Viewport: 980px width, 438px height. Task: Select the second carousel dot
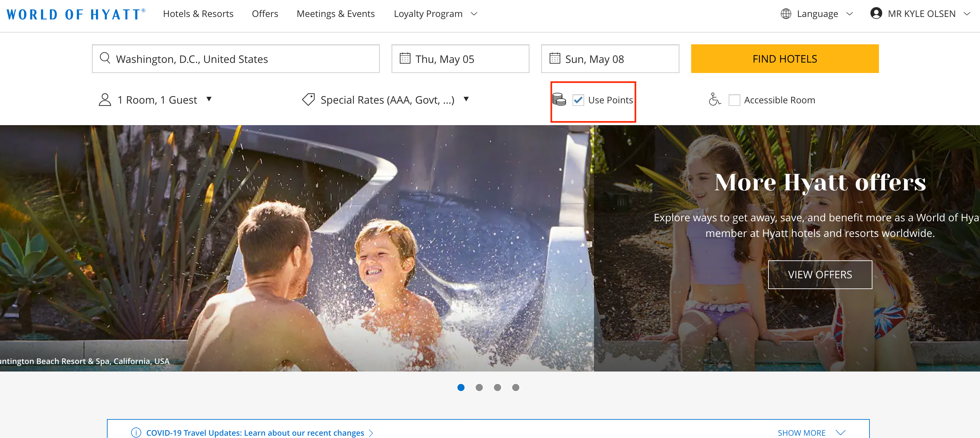coord(479,387)
